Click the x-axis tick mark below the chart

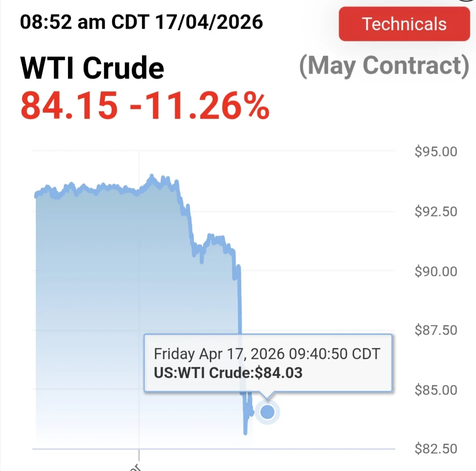pyautogui.click(x=139, y=455)
